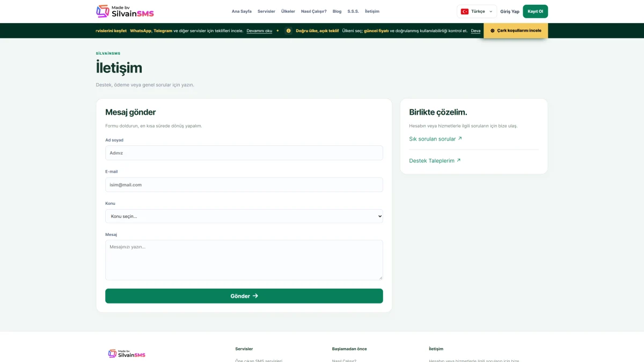This screenshot has width=644, height=362.
Task: Go to Ana Sayfa in the navigation
Action: coord(241,11)
